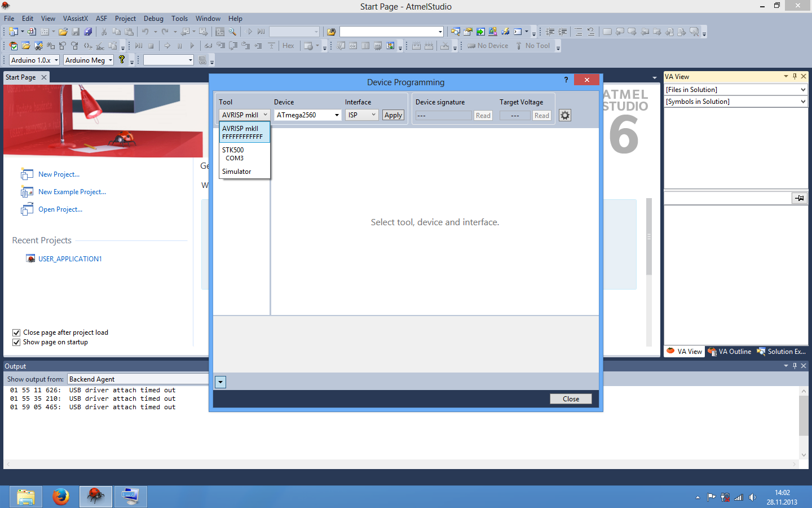This screenshot has width=812, height=508.
Task: Click the Open Project... link
Action: [x=60, y=209]
